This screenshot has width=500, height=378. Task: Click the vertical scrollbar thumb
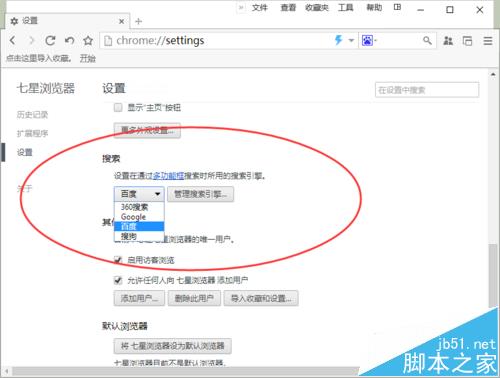point(493,276)
